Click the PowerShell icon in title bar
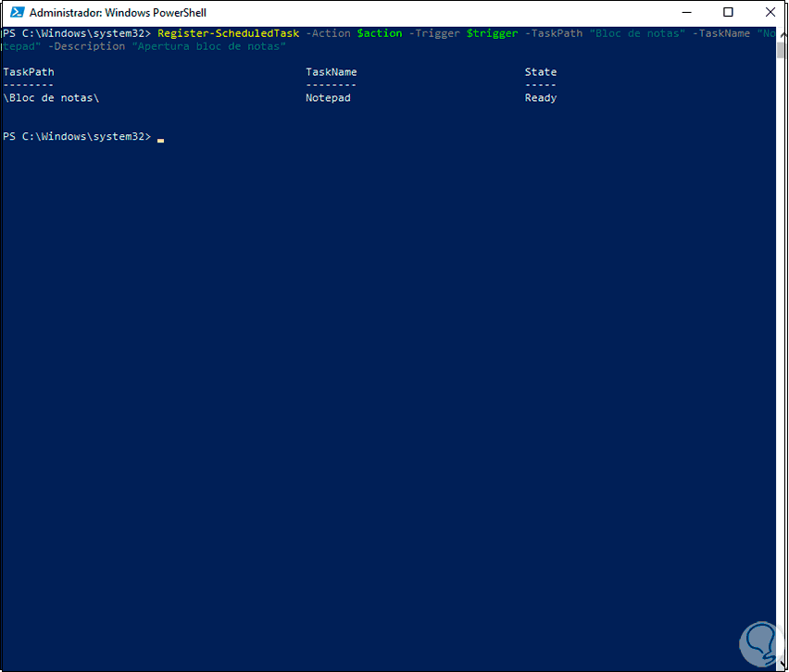789x672 pixels. (17, 12)
